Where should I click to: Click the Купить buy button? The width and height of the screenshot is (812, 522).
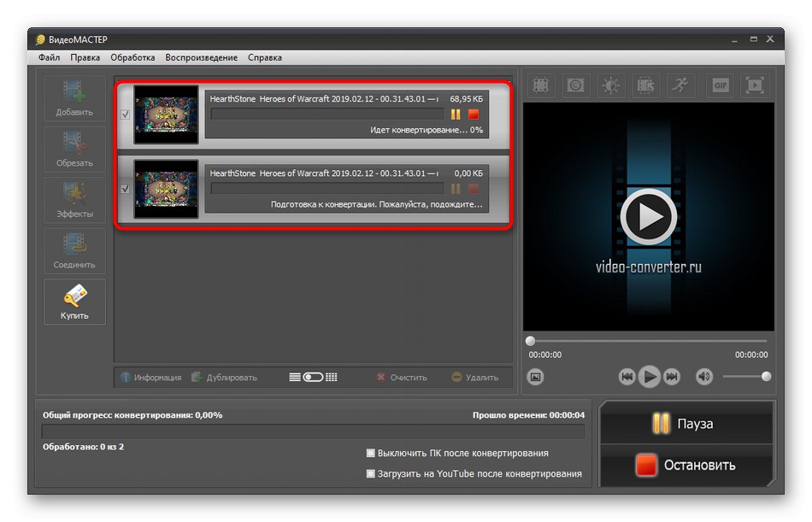click(x=74, y=302)
